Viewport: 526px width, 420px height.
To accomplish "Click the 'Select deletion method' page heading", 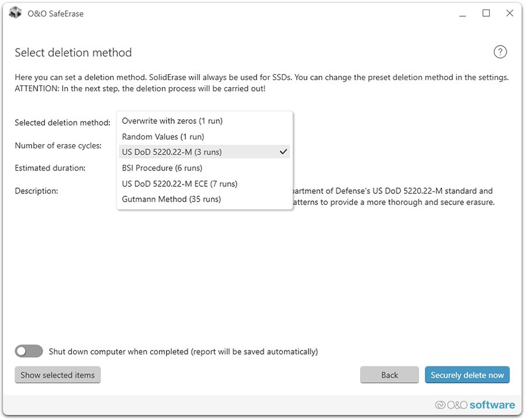I will click(x=73, y=53).
